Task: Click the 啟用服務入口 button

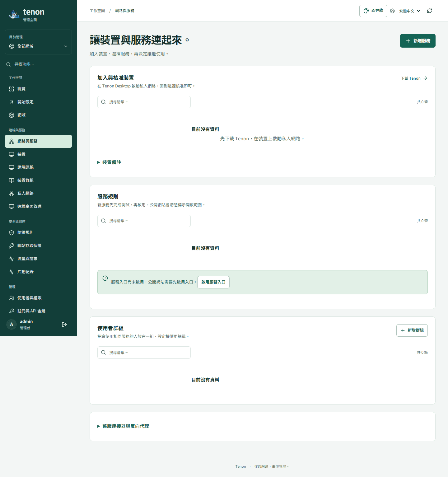Action: [213, 282]
